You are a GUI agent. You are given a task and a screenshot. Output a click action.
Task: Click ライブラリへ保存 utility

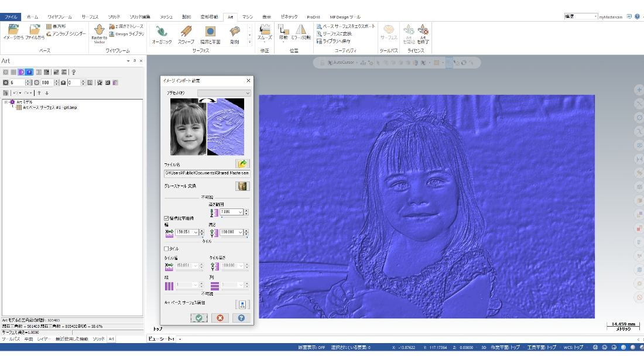click(334, 41)
